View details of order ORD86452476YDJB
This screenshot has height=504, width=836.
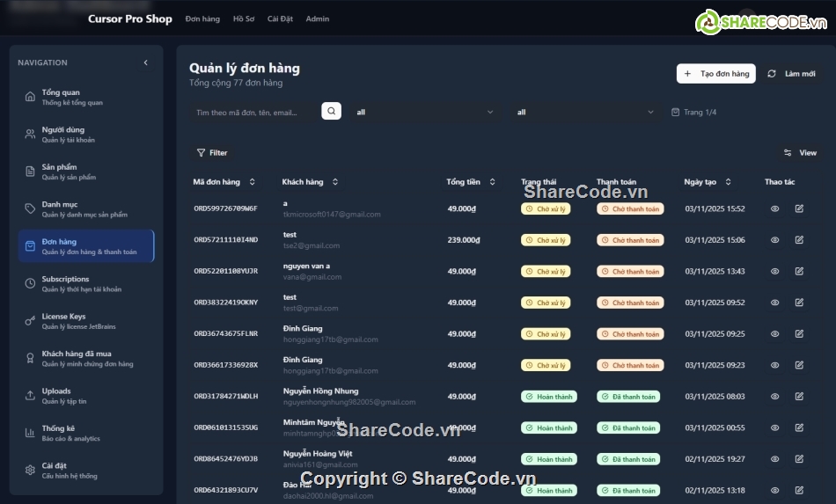coord(774,459)
